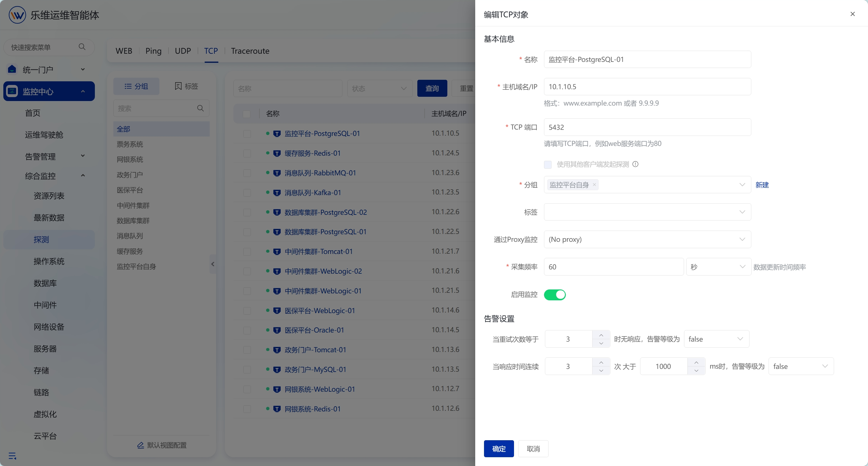The height and width of the screenshot is (466, 868).
Task: Increase the retry count stepper value
Action: click(601, 335)
